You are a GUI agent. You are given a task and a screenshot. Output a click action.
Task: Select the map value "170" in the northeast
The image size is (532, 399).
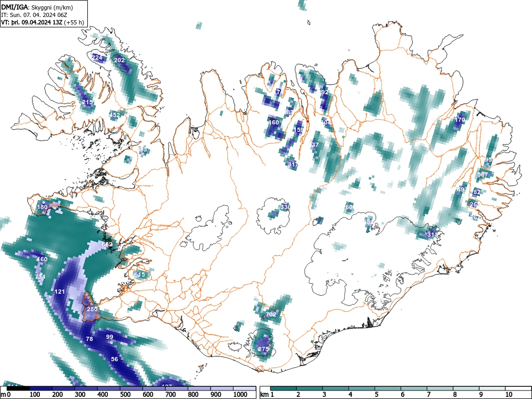coord(460,119)
